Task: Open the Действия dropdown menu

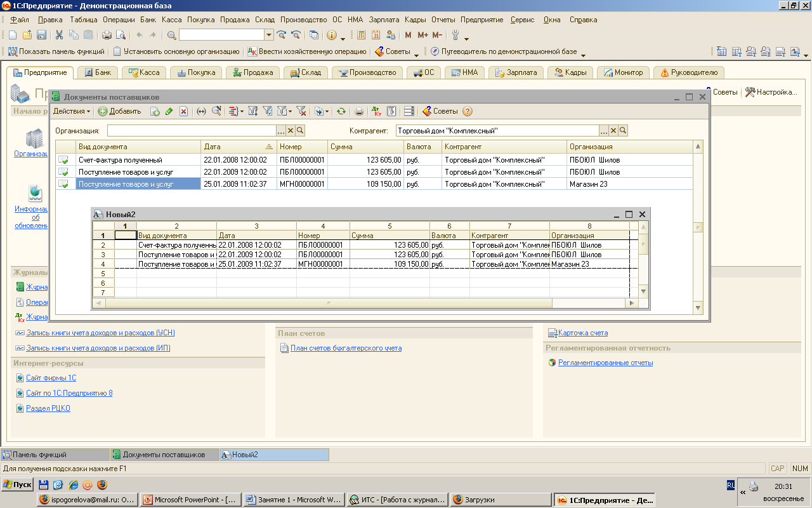Action: (x=71, y=111)
